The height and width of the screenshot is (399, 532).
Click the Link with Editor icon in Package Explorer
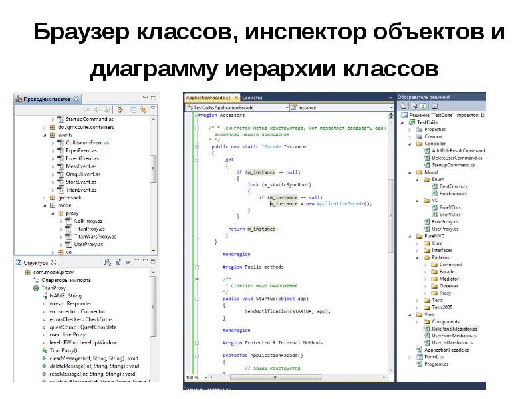[x=144, y=110]
